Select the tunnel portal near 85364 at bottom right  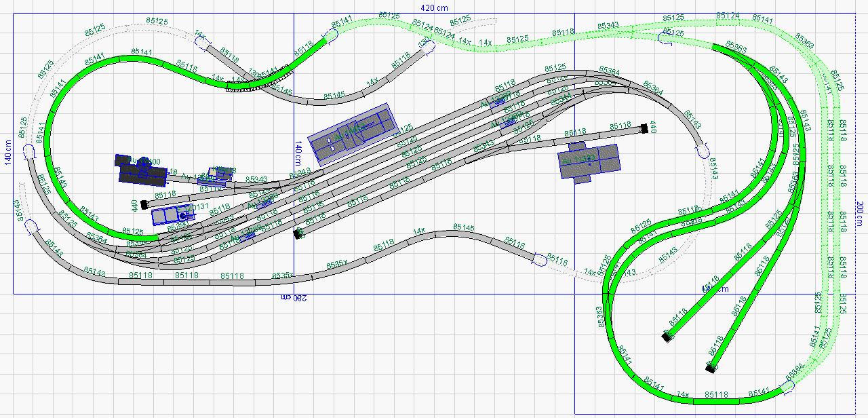click(787, 386)
